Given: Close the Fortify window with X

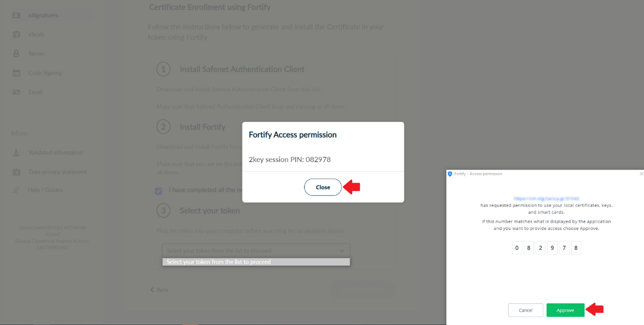Looking at the screenshot, I should [x=641, y=174].
